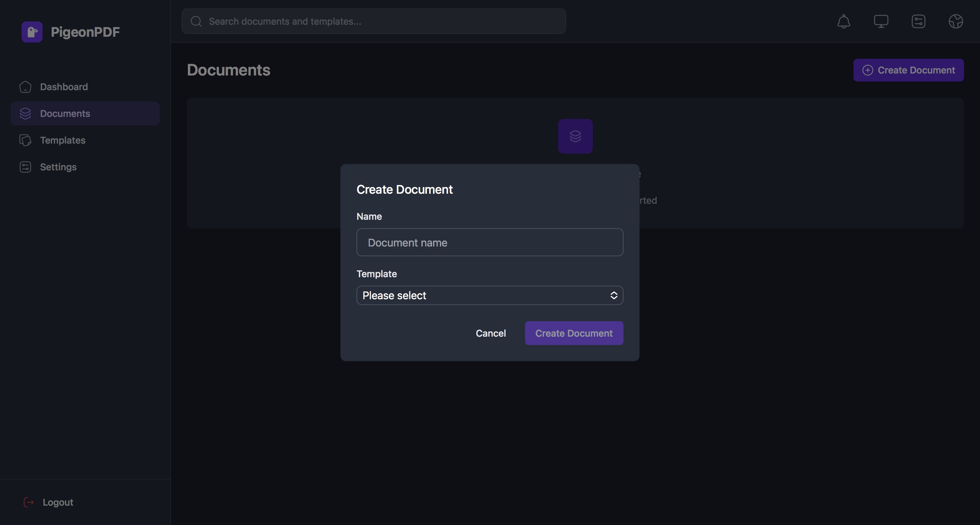Click the search magnifier icon

click(196, 21)
